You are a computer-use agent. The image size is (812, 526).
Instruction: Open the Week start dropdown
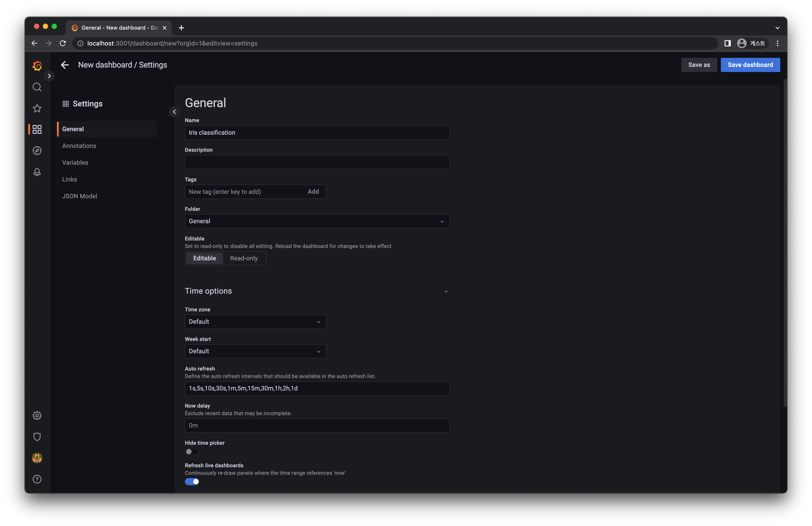click(255, 351)
